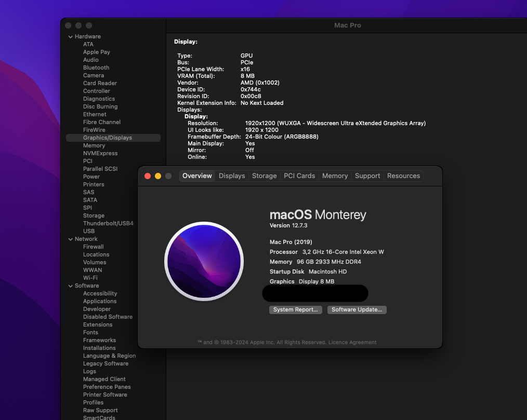Viewport: 527px width, 420px height.
Task: Collapse the Software section chevron
Action: (71, 286)
